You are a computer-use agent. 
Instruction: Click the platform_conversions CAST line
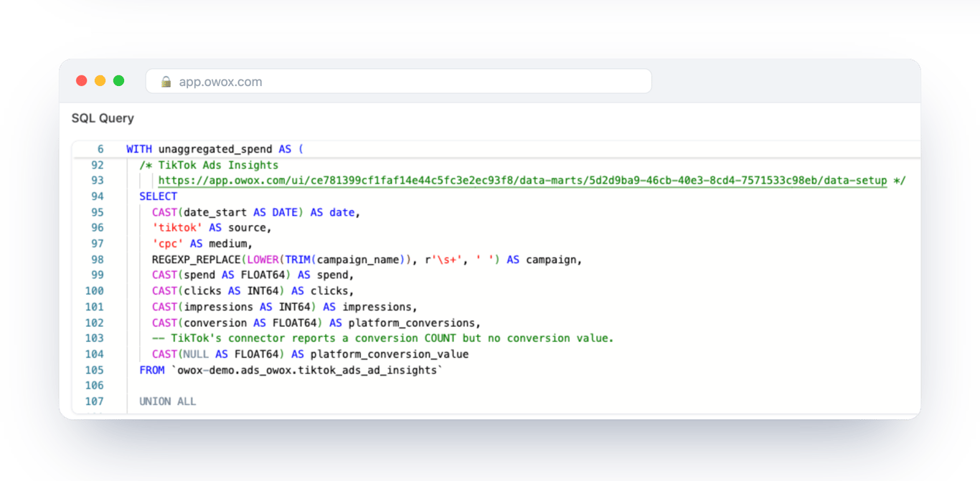[x=316, y=323]
